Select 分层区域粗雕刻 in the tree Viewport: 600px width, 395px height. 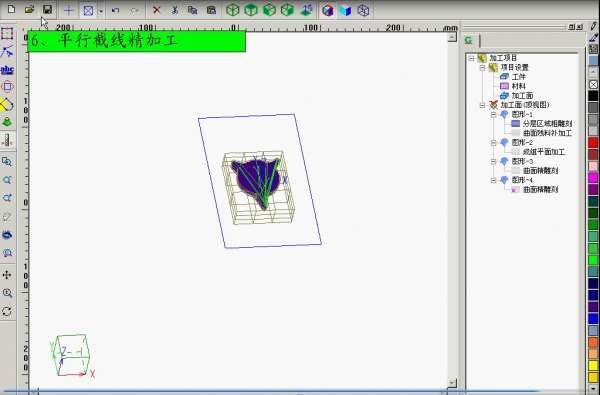(547, 124)
